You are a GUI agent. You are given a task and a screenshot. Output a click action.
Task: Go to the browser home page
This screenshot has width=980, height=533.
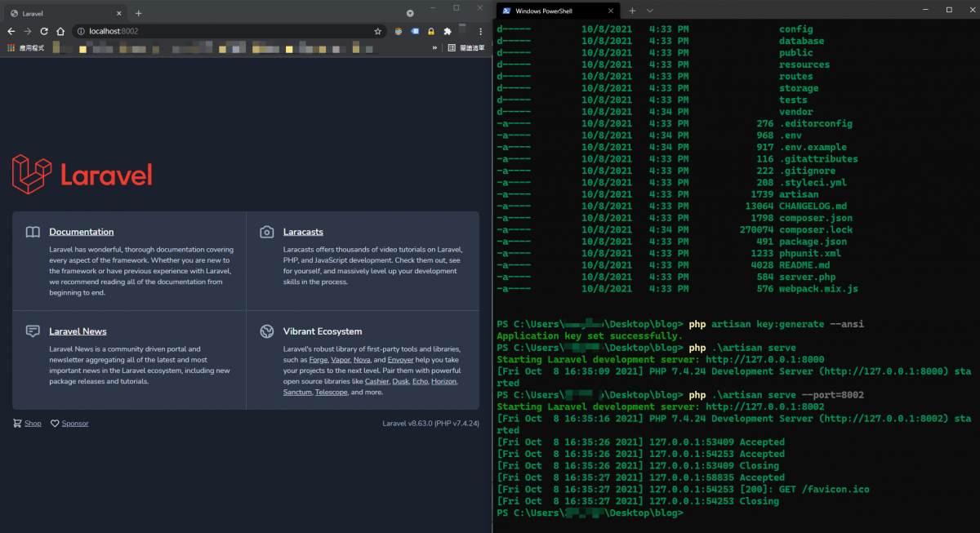click(60, 31)
